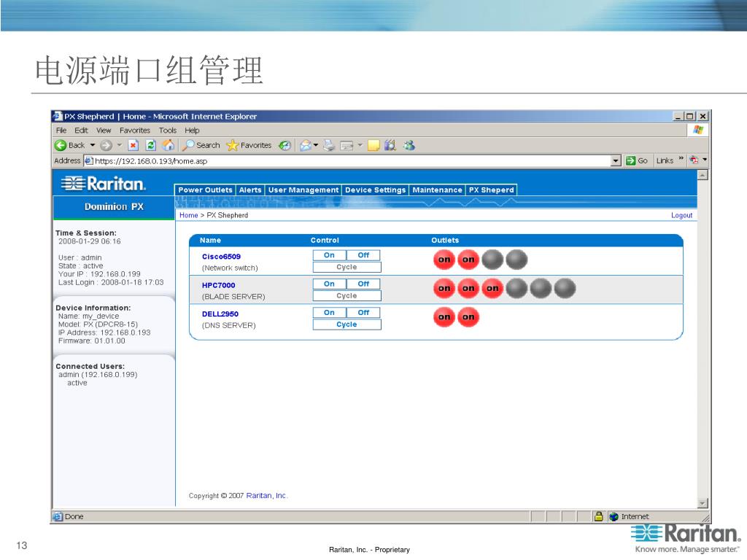Open dropdown arrow beside the red toolbar icon
747x560 pixels.
[705, 160]
